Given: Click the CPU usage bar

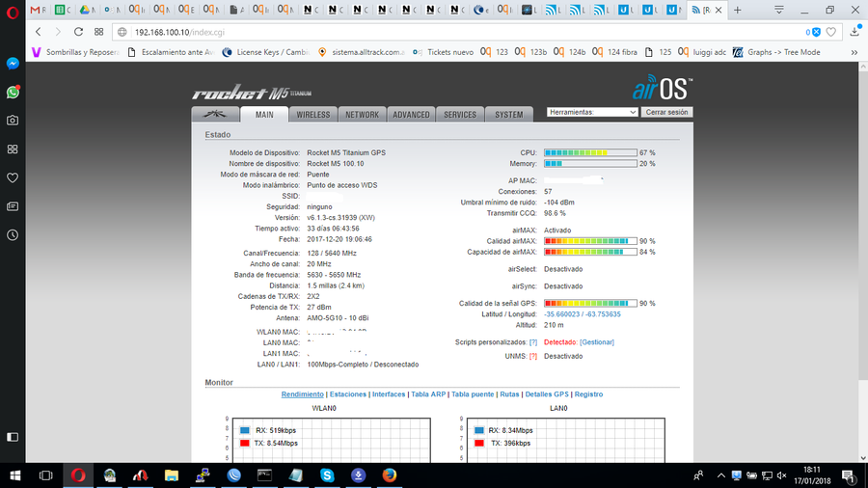Looking at the screenshot, I should 590,152.
